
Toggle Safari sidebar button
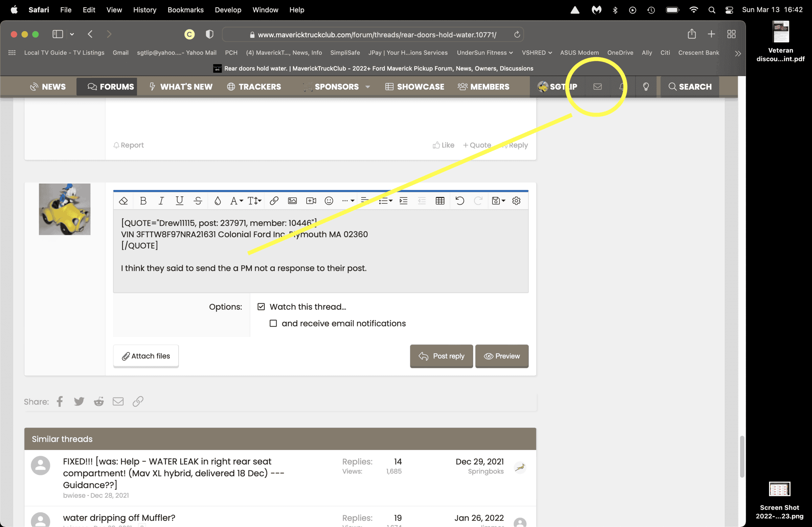pyautogui.click(x=58, y=34)
